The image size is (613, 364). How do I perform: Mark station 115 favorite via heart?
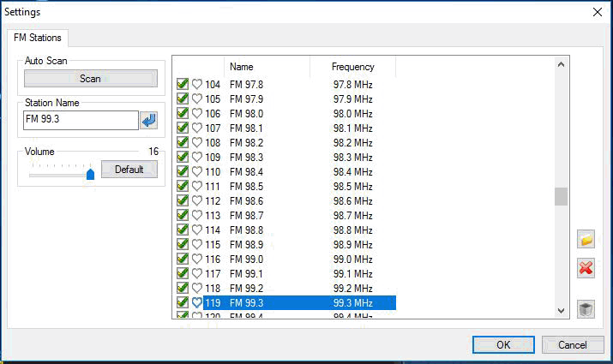point(196,244)
